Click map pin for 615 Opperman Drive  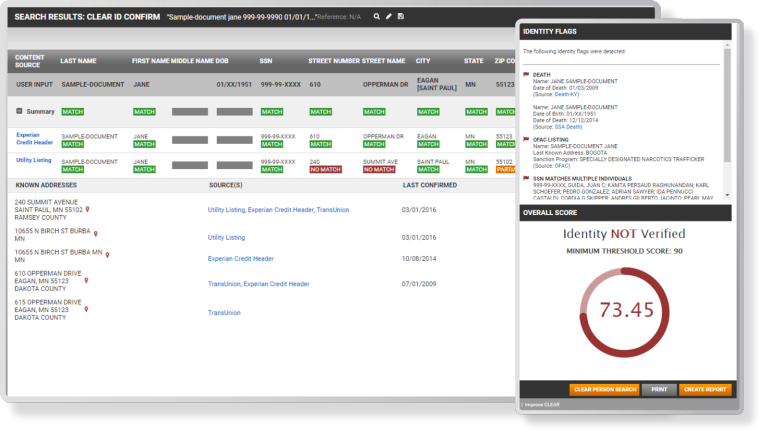[87, 309]
